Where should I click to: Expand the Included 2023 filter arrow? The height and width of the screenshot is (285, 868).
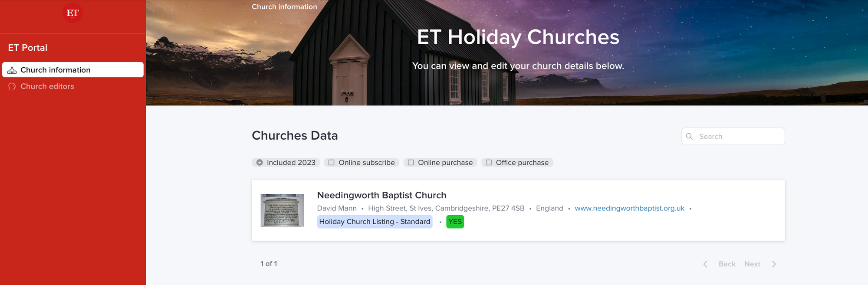coord(260,163)
